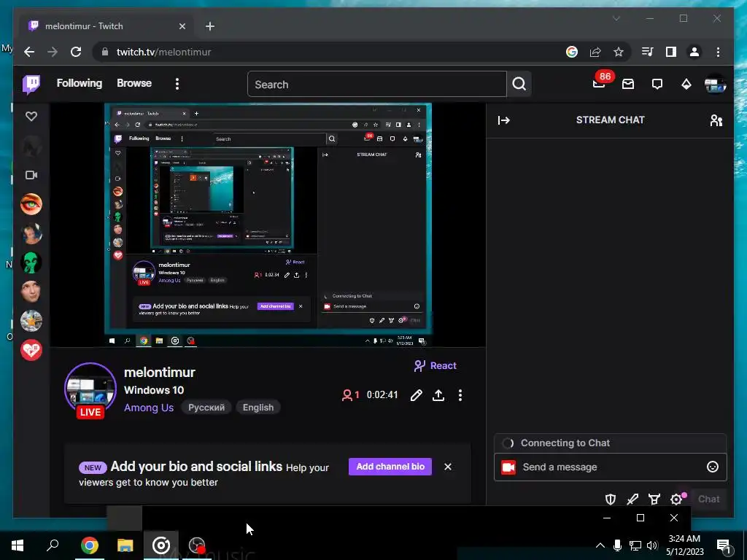This screenshot has width=747, height=560.
Task: Open the emoji picker smiley icon
Action: click(x=712, y=467)
